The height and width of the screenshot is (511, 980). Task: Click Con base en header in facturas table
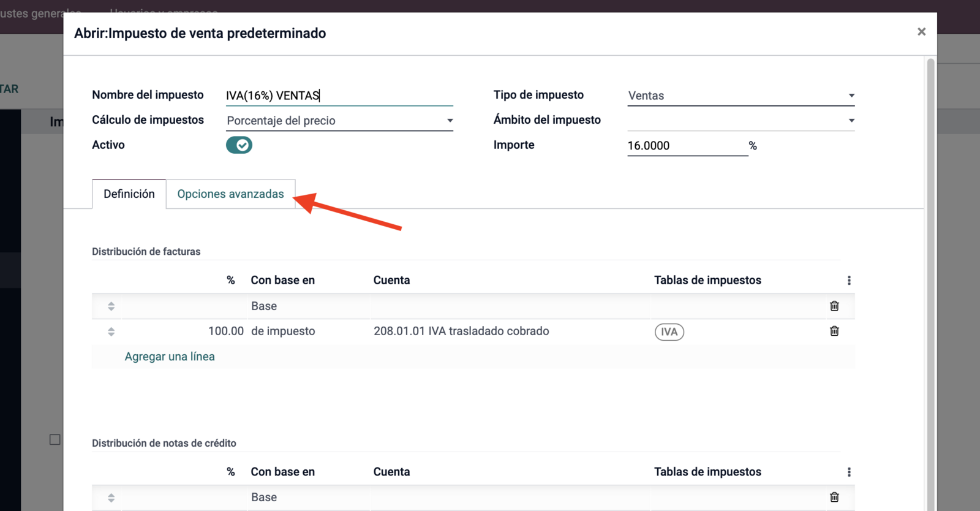point(283,280)
